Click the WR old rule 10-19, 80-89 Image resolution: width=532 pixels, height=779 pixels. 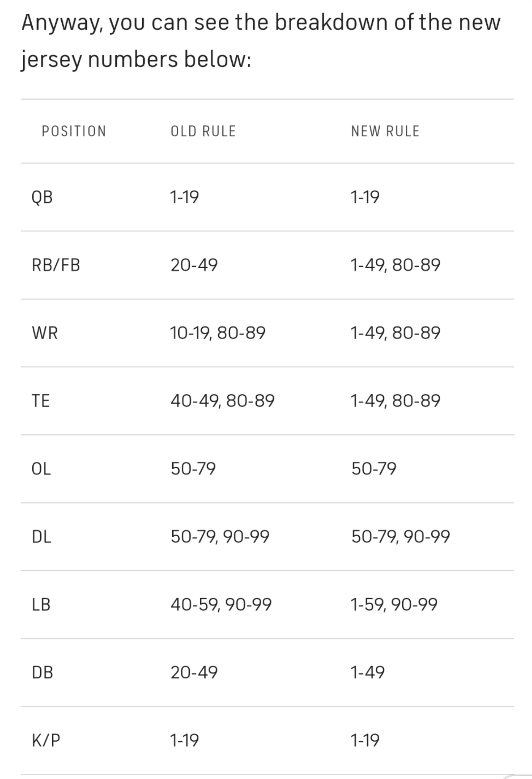point(218,333)
